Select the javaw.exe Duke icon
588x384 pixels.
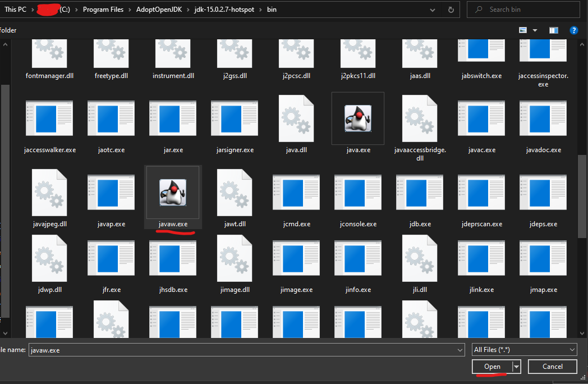click(x=173, y=192)
